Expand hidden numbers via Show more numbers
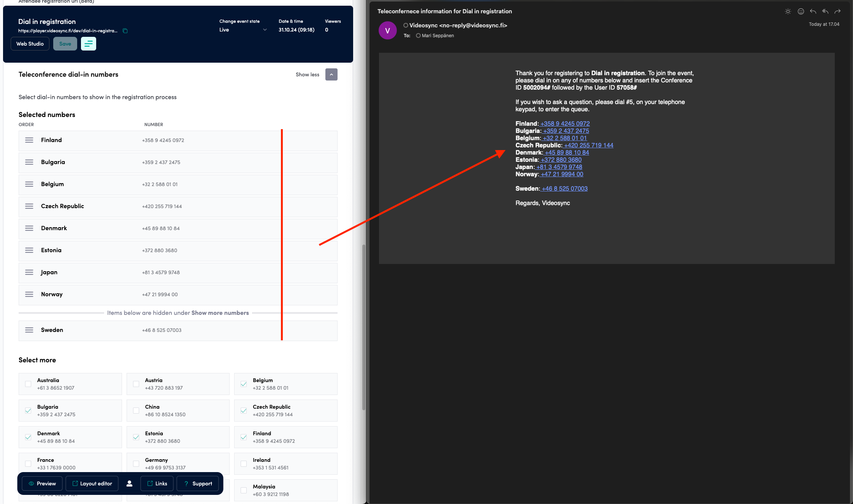Viewport: 853px width, 504px height. [220, 313]
